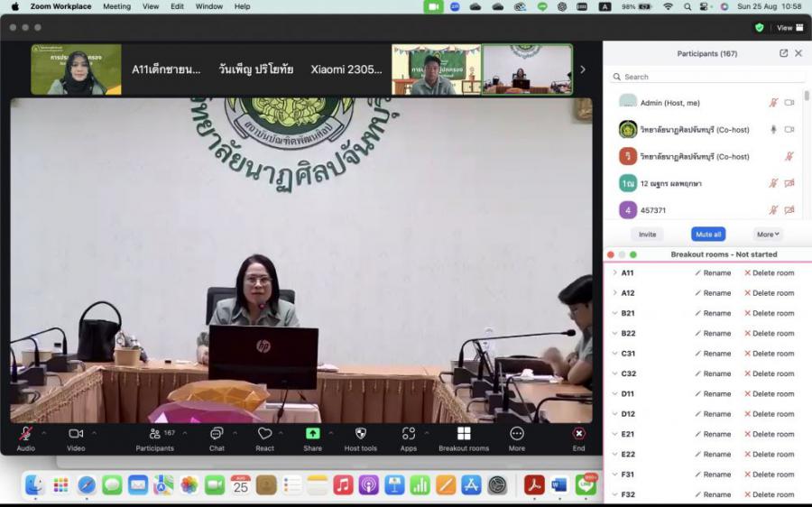Open the Meeting menu in menu bar
Viewport: 812px width, 507px height.
tap(116, 6)
